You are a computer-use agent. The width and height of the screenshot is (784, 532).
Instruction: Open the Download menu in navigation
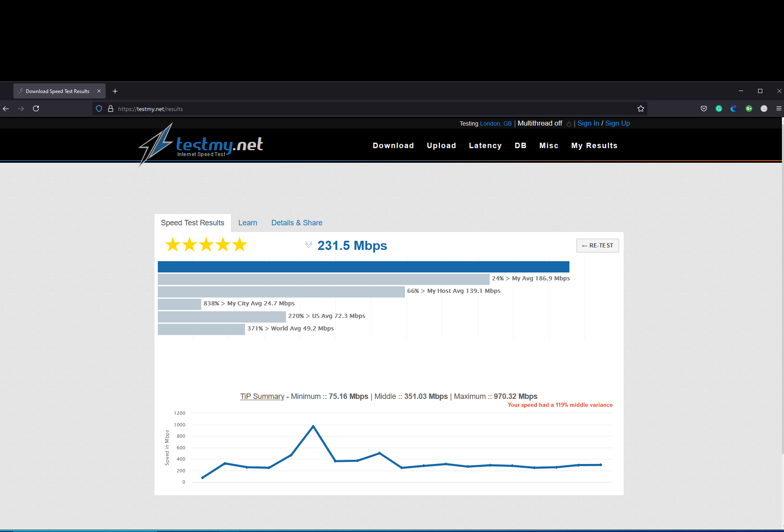point(393,146)
